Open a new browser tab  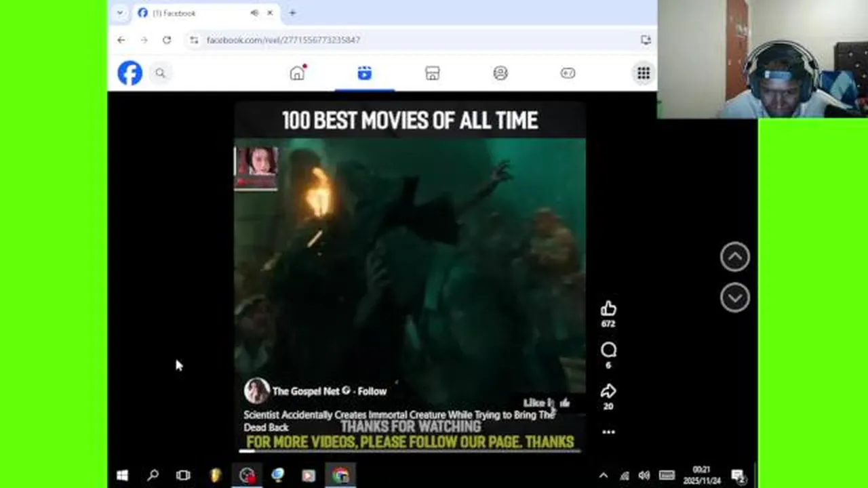292,13
